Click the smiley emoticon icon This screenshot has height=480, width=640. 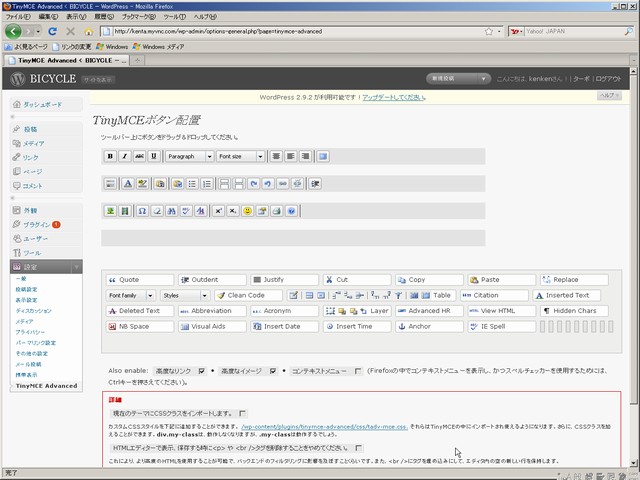(246, 212)
